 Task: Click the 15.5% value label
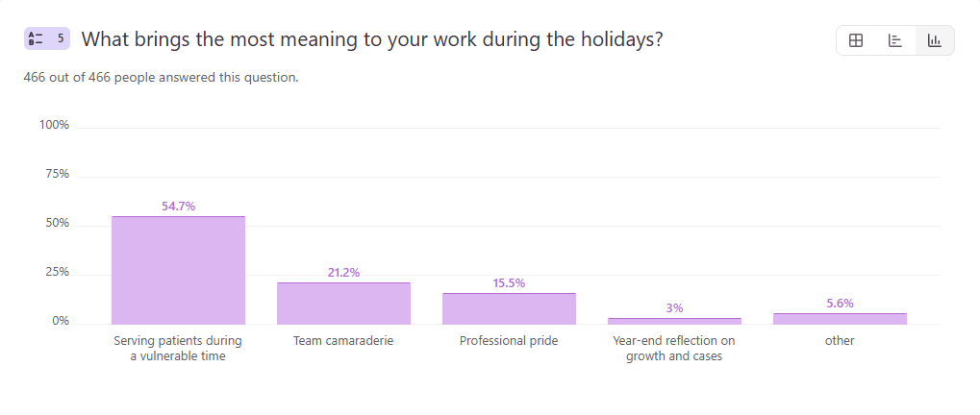click(509, 283)
